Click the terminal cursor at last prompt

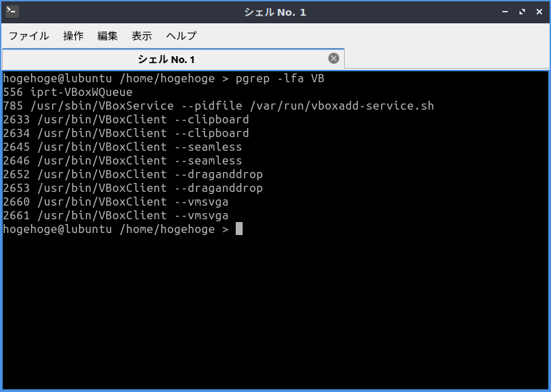pos(239,228)
